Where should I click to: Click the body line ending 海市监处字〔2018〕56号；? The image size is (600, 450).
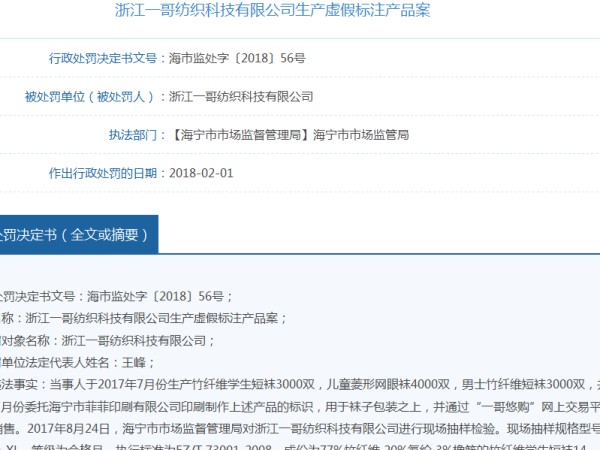click(116, 296)
